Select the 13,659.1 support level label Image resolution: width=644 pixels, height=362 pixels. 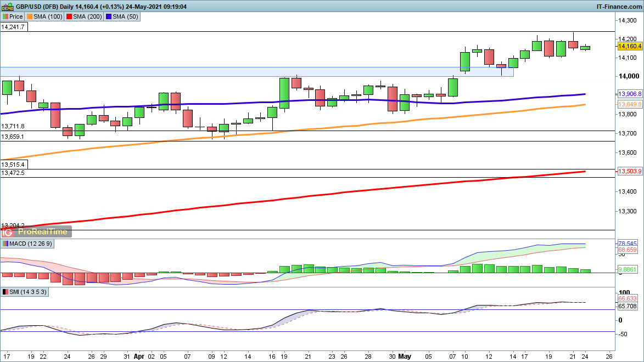click(13, 137)
